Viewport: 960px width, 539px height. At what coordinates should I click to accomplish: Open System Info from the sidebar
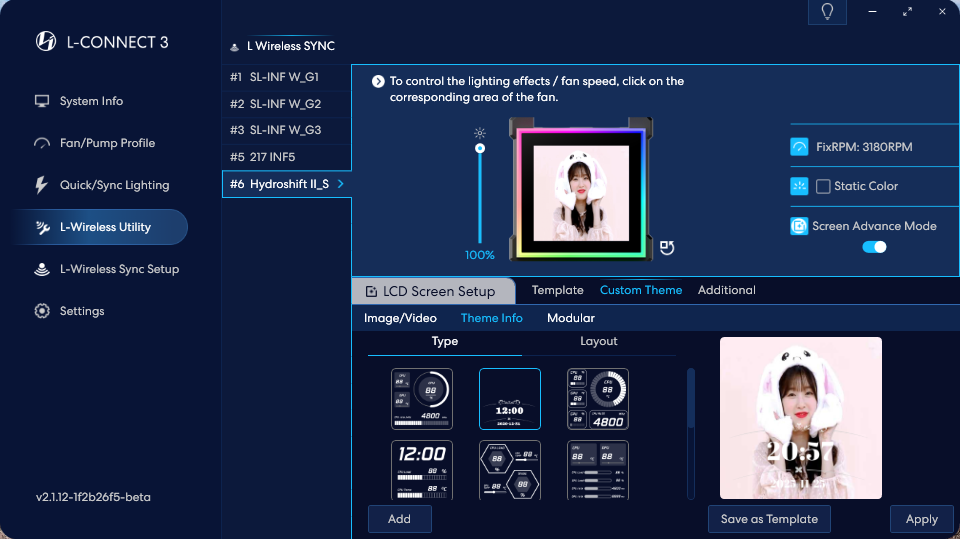[x=91, y=101]
